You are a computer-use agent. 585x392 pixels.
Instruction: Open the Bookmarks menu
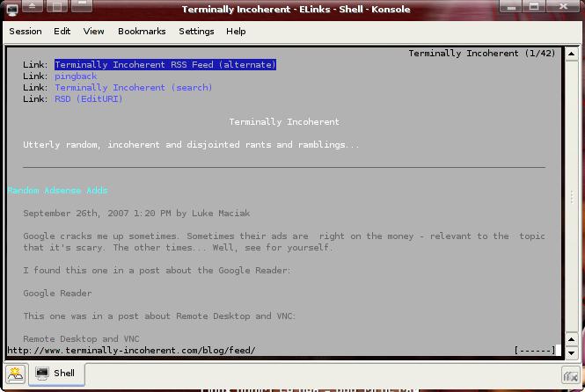coord(142,32)
